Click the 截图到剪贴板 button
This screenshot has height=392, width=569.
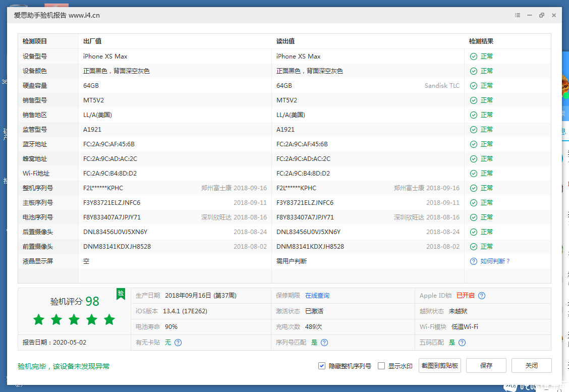tap(440, 365)
